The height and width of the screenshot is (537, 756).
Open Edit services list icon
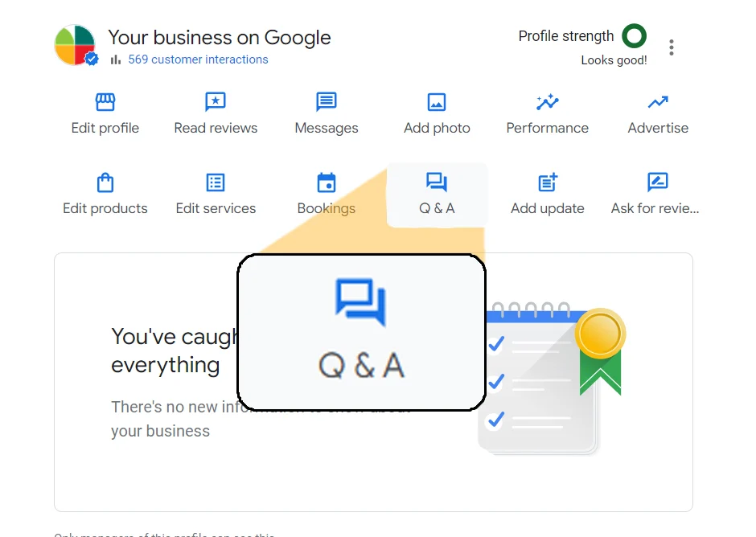pyautogui.click(x=216, y=182)
